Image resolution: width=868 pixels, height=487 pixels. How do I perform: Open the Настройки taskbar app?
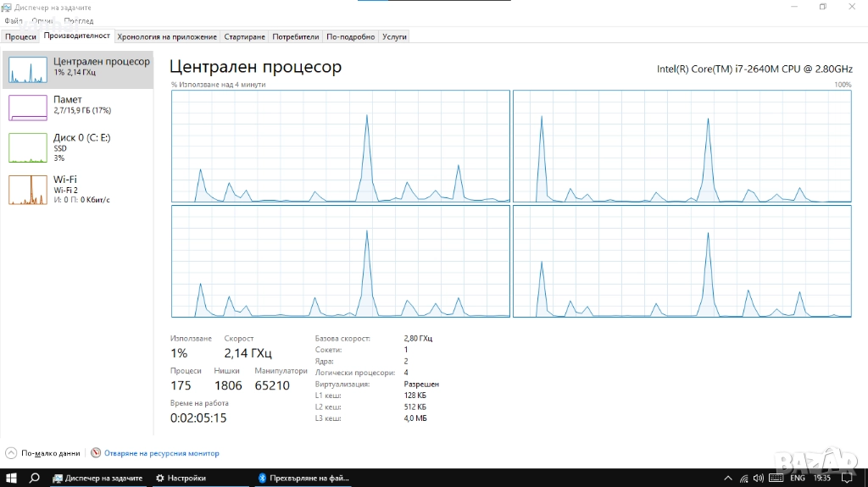(181, 479)
